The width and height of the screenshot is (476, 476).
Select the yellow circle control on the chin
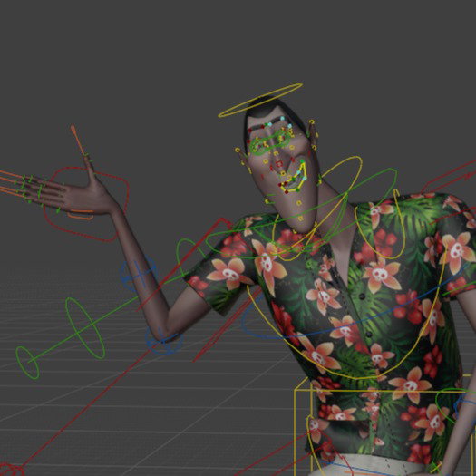pyautogui.click(x=300, y=219)
